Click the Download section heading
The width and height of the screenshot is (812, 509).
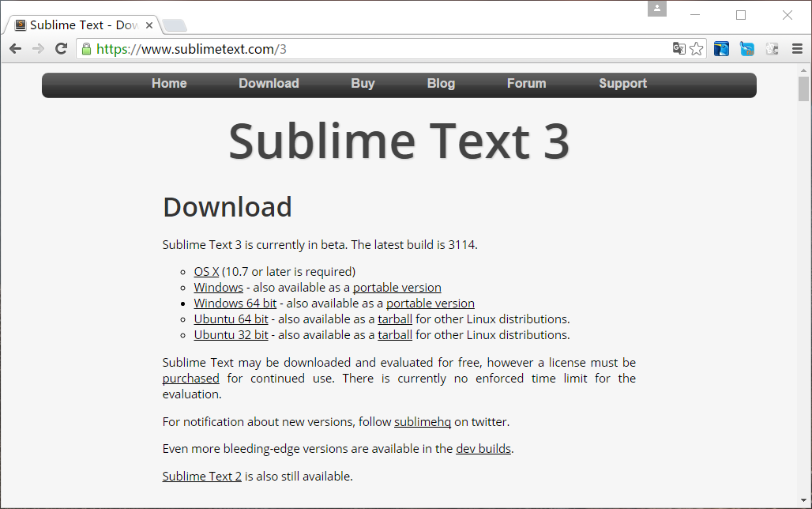(x=227, y=207)
